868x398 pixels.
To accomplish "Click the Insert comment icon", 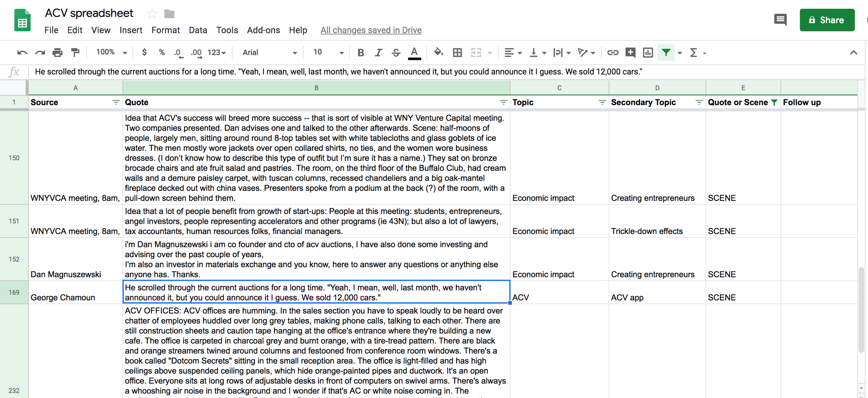I will coord(630,52).
